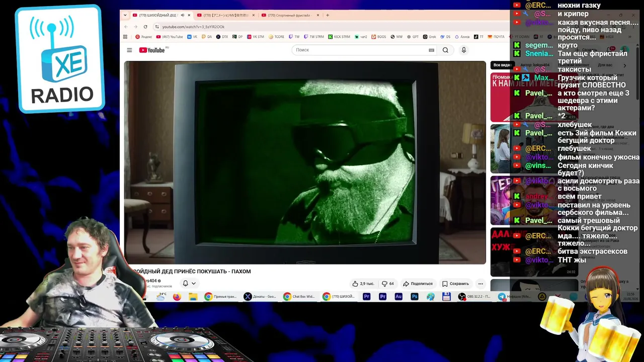Viewport: 644px width, 362px height.
Task: Select the Все видео filter chip
Action: tap(502, 65)
